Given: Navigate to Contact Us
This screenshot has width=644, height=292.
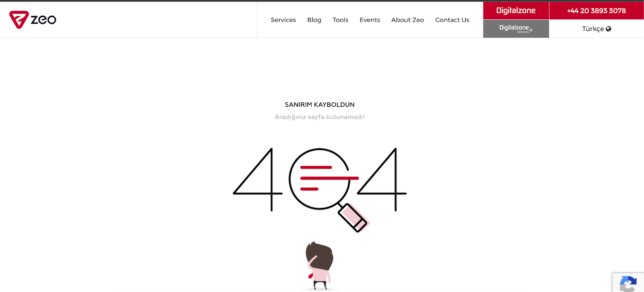Looking at the screenshot, I should 452,20.
